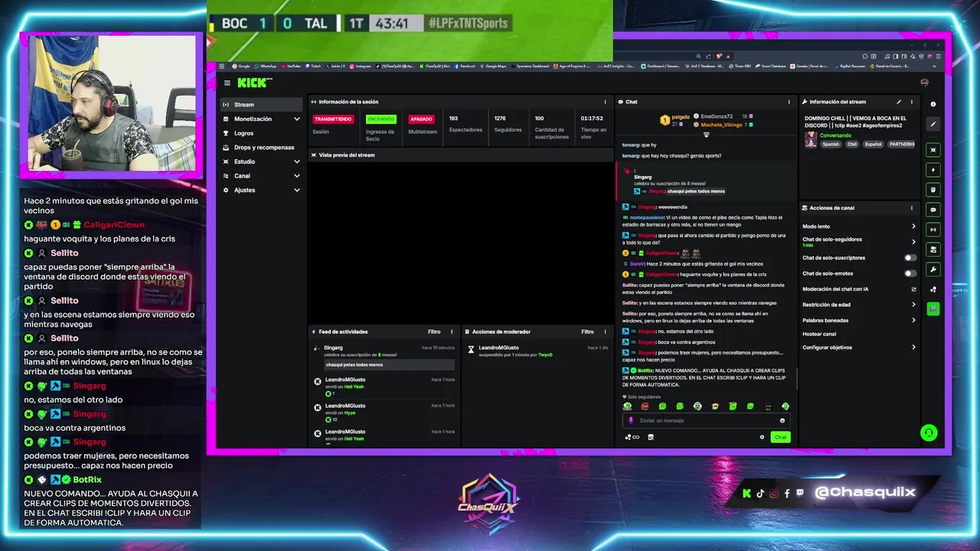980x551 pixels.
Task: Open Acciones de moderador options menu
Action: tap(605, 332)
